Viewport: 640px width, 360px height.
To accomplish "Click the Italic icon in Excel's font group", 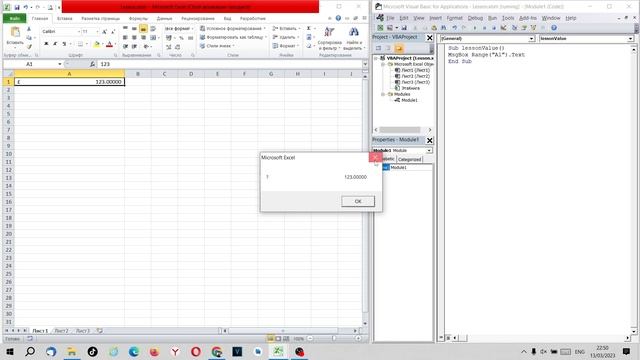I will [55, 44].
